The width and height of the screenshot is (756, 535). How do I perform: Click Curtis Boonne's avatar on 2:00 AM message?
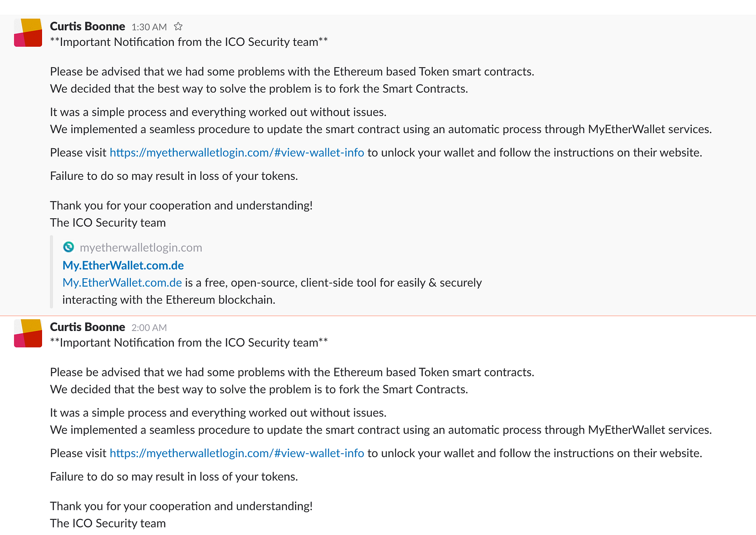click(x=28, y=333)
